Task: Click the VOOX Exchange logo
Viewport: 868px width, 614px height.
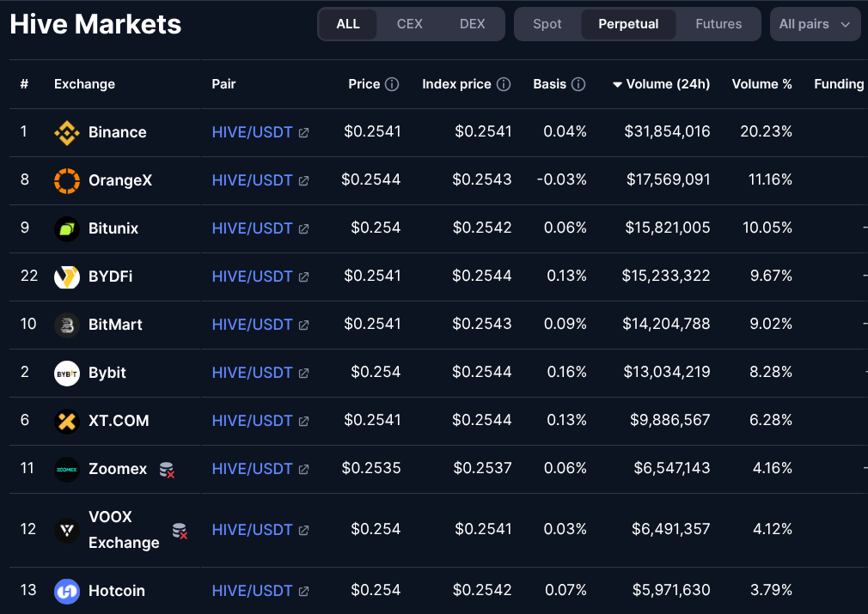Action: [x=67, y=531]
